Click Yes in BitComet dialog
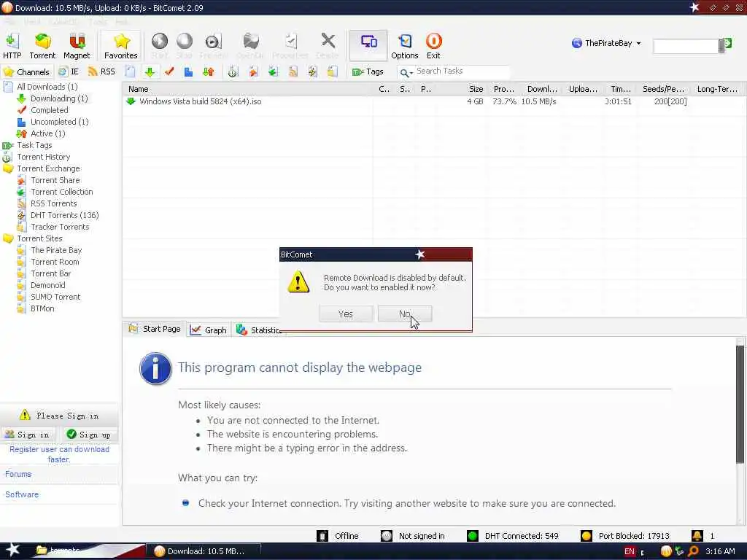The width and height of the screenshot is (747, 560). [345, 314]
